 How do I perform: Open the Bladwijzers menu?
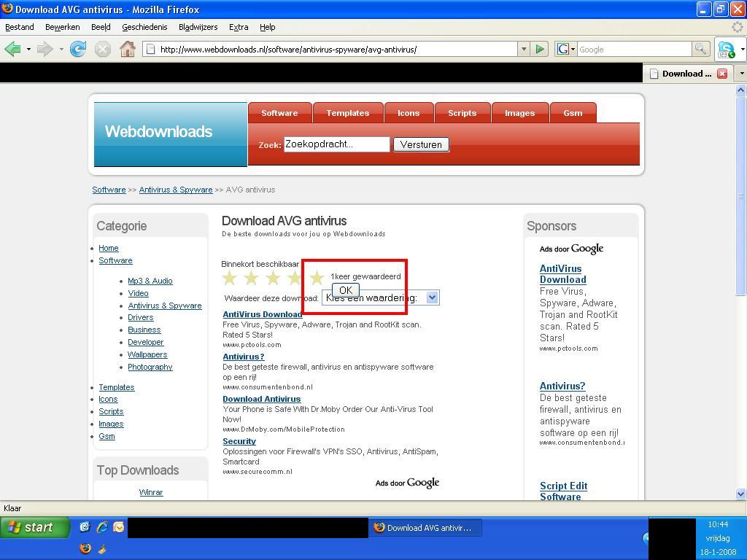(198, 27)
